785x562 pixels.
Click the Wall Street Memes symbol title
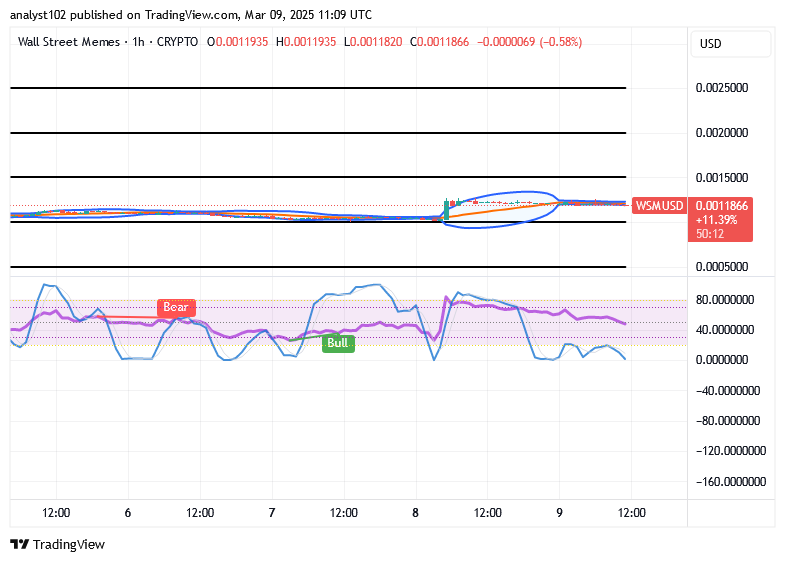pos(69,42)
